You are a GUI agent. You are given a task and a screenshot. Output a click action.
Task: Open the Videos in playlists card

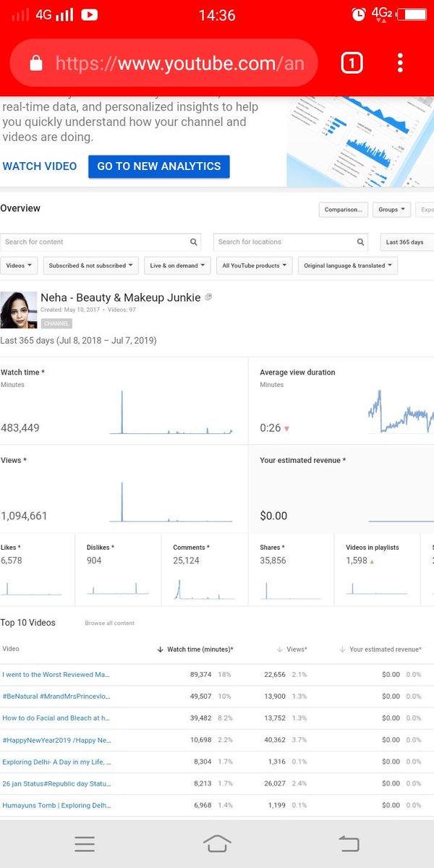377,569
